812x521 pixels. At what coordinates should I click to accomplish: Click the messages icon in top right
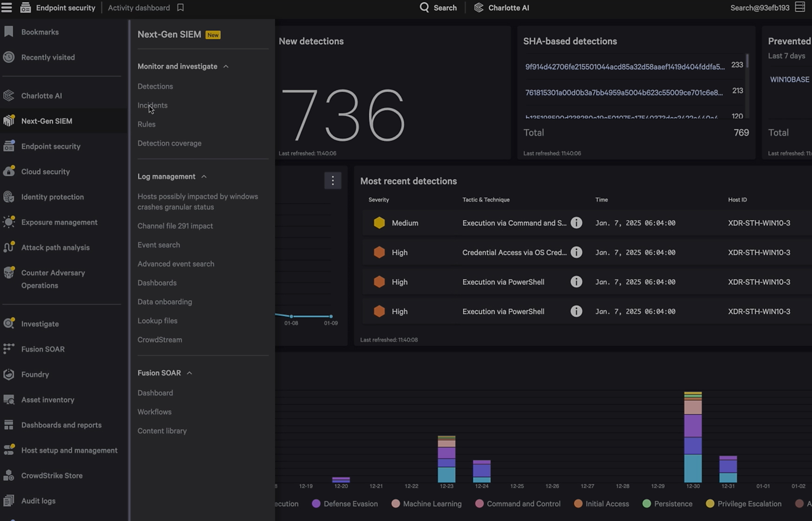point(799,7)
